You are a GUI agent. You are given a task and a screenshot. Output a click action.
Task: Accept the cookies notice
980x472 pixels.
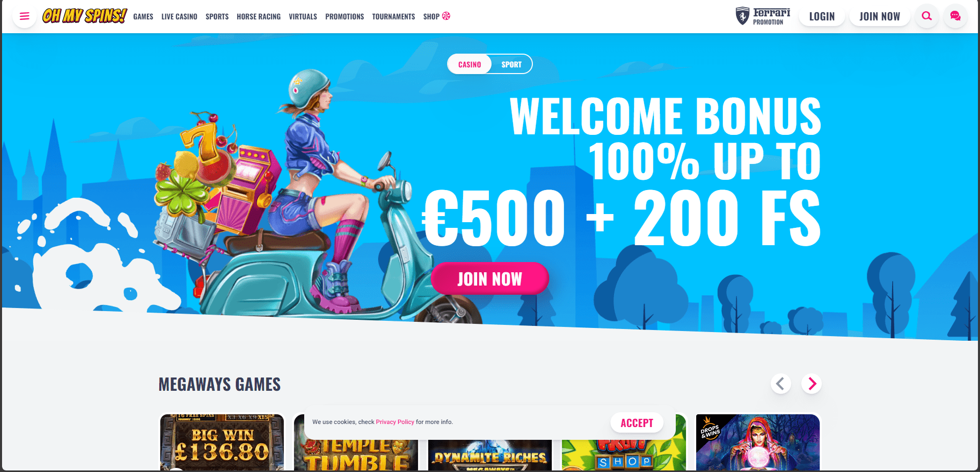(636, 423)
